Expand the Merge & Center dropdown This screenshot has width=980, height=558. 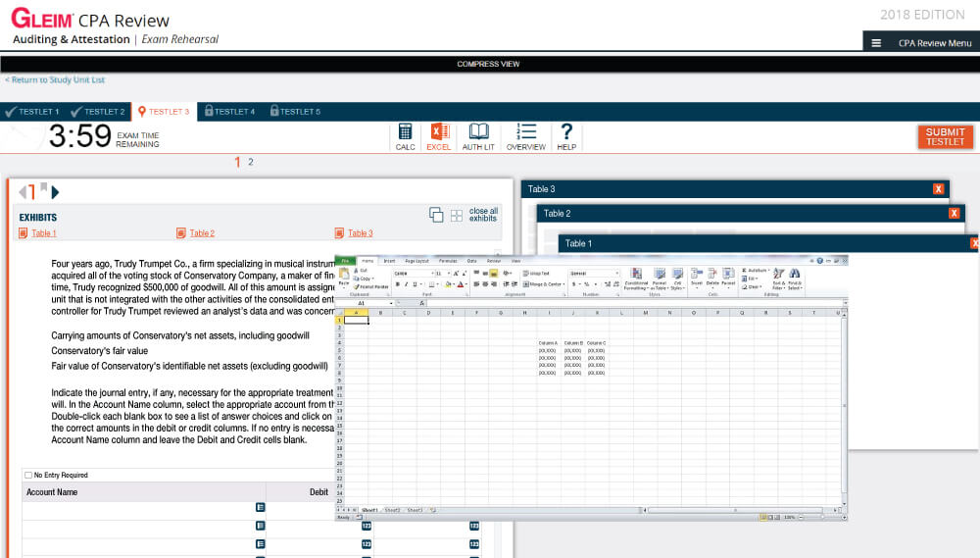[563, 284]
